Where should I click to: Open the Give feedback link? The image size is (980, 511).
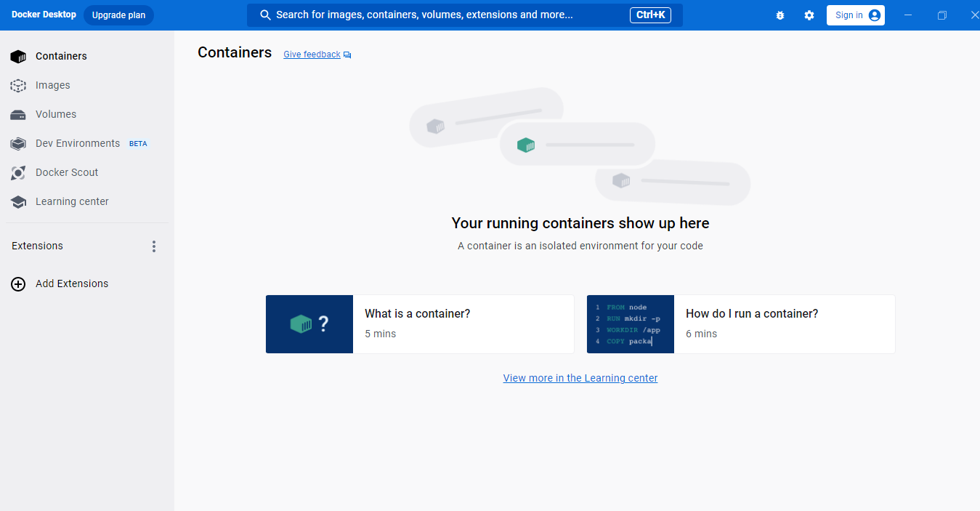pos(312,55)
